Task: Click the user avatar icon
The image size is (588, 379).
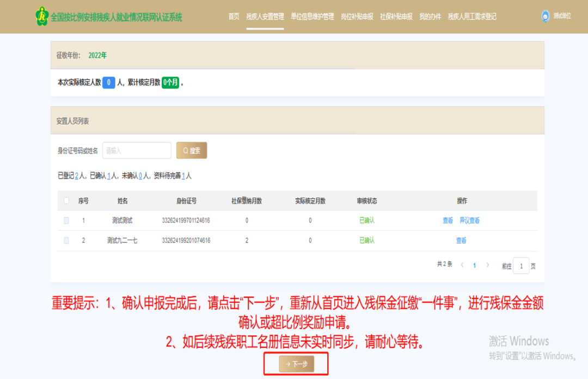Action: point(545,16)
